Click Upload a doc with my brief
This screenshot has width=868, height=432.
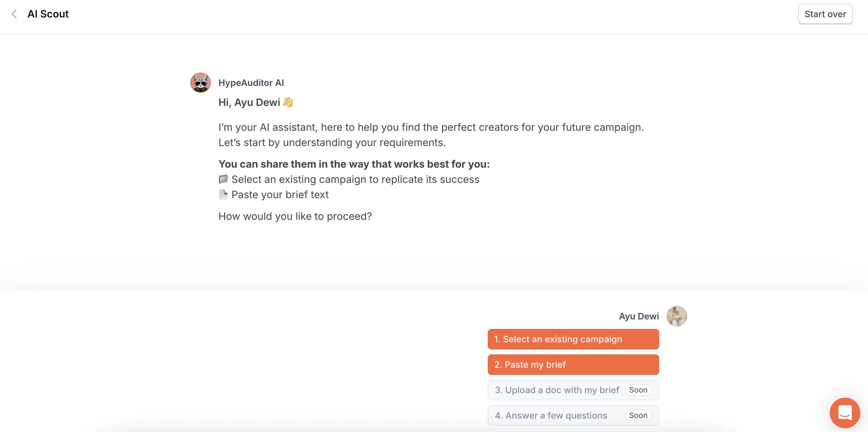click(557, 390)
